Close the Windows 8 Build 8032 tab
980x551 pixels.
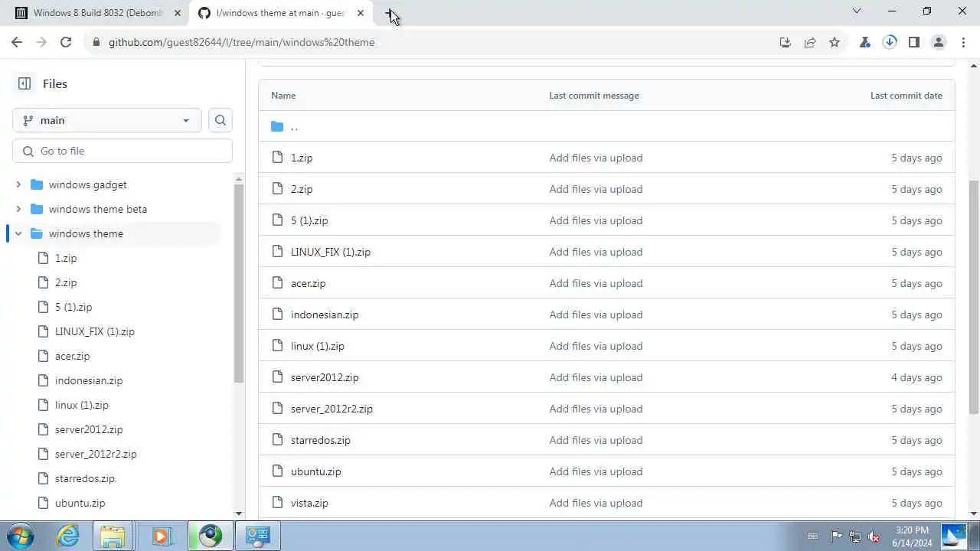[x=178, y=13]
